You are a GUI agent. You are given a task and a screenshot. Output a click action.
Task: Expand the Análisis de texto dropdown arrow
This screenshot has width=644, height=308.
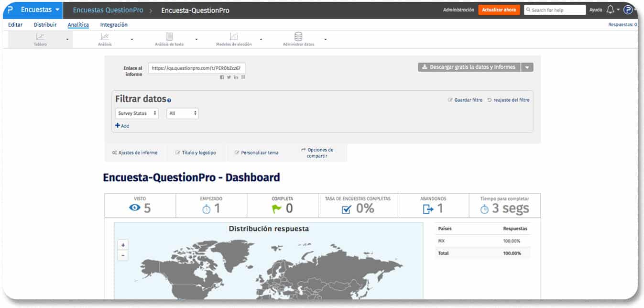pos(196,39)
